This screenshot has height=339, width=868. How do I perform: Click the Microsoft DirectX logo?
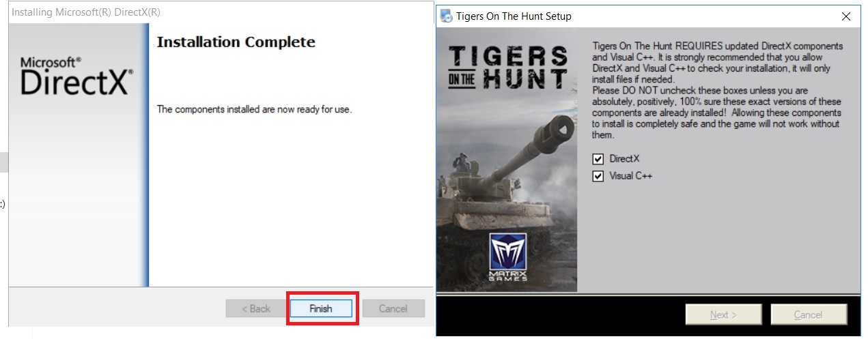tap(76, 76)
